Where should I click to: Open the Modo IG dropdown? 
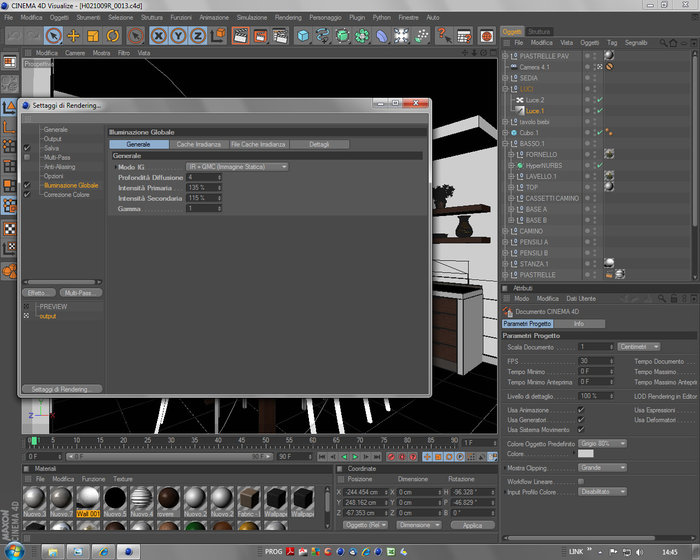click(237, 167)
